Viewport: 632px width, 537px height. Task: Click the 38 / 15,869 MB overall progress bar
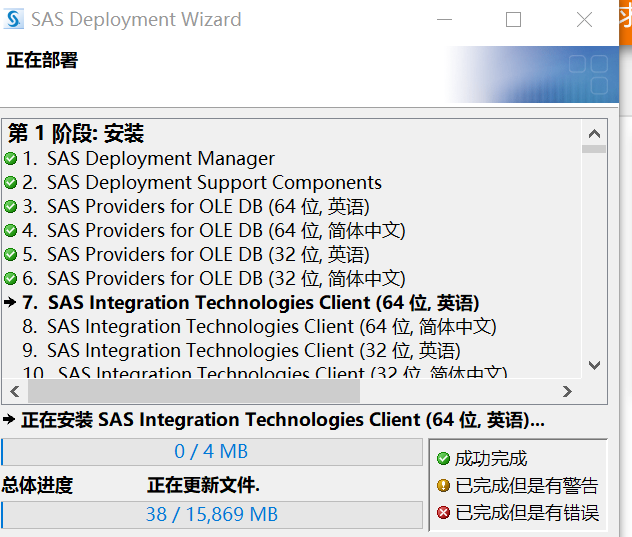[x=212, y=515]
